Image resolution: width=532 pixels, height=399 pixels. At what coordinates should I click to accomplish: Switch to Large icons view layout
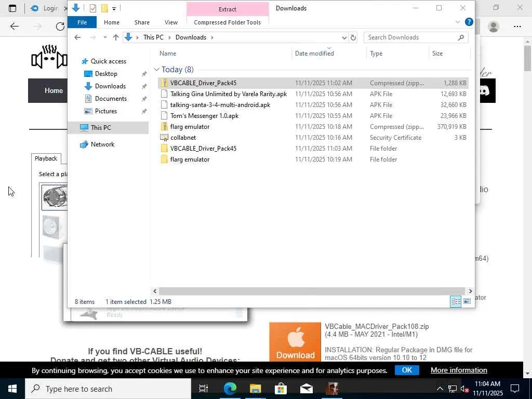tap(467, 302)
